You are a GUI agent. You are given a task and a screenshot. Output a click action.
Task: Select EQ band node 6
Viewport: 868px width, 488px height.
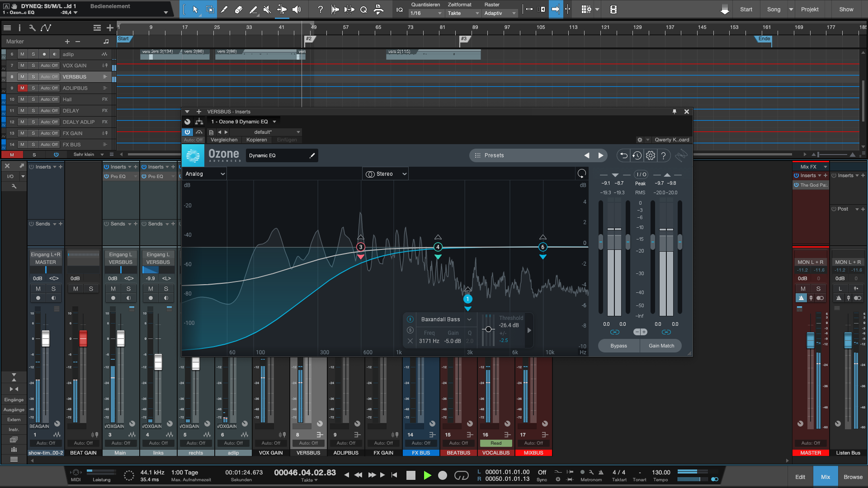(542, 247)
